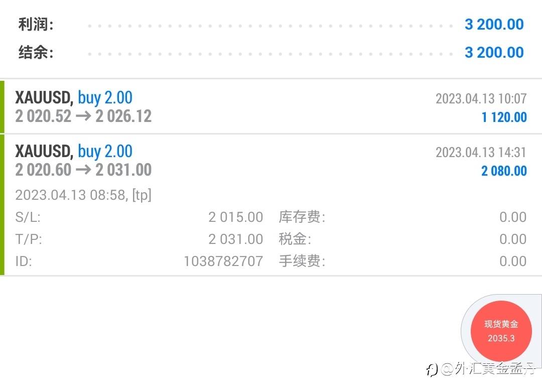Viewport: 542px width, 392px height.
Task: Select the 2023.04.13 10:07 close timestamp
Action: [x=481, y=98]
